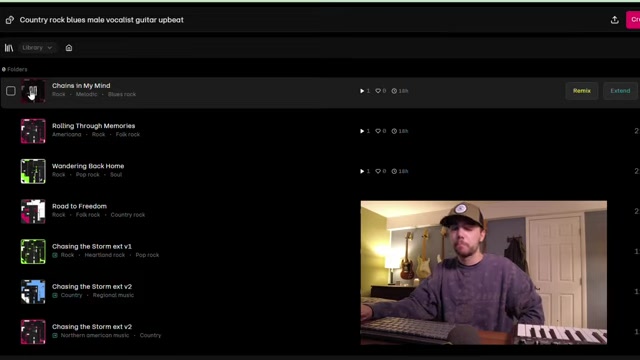Click the Blues rock tag
Viewport: 640px width, 360px height.
122,94
